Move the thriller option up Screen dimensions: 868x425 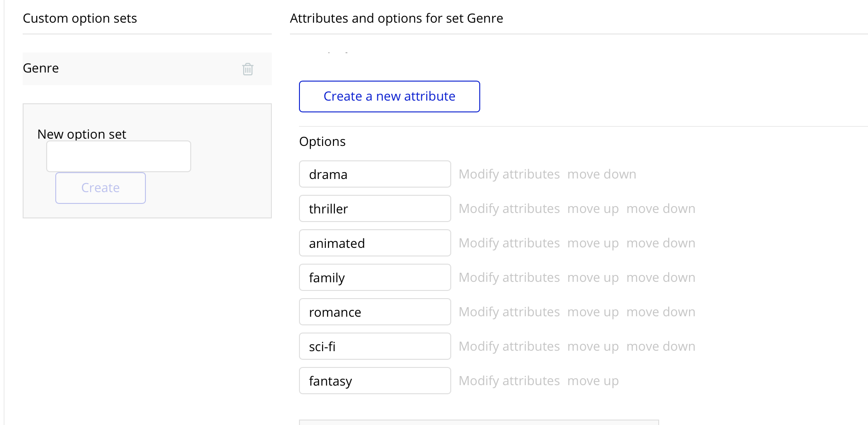tap(593, 209)
